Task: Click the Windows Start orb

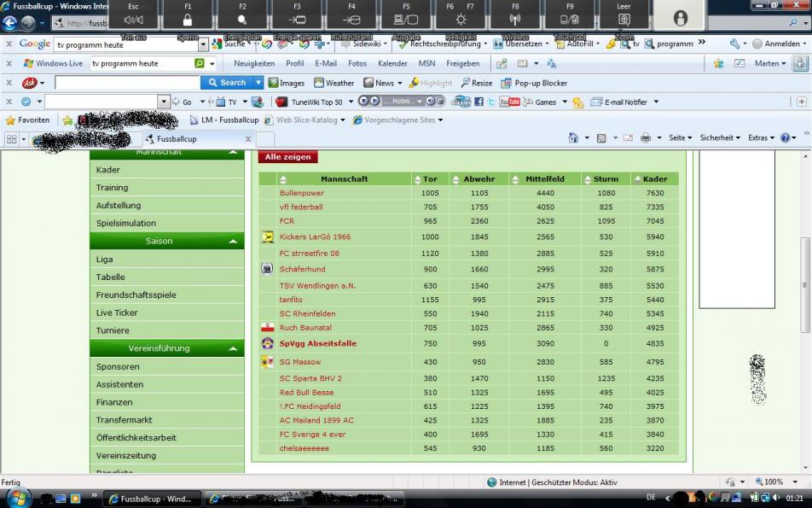Action: 18,498
